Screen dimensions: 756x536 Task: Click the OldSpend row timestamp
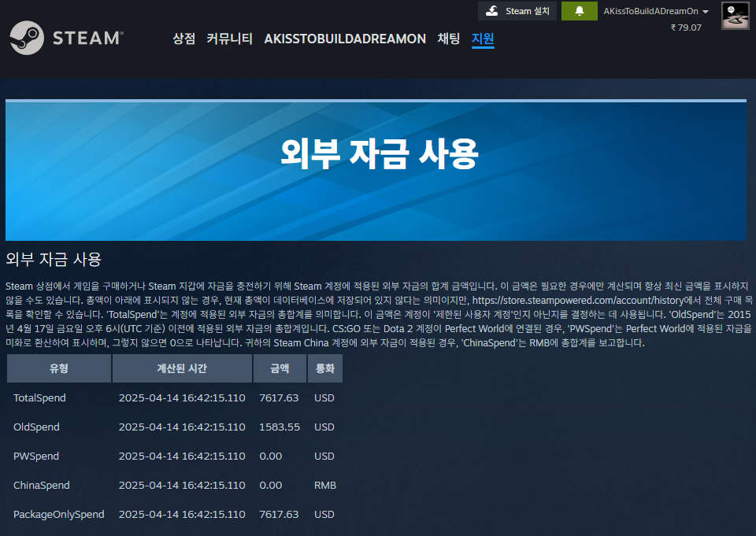[182, 427]
